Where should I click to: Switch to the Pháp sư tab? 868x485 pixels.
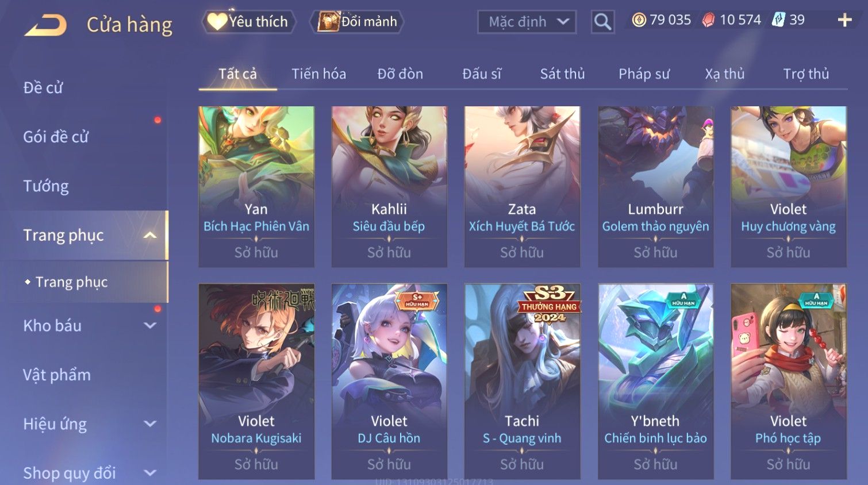click(x=644, y=74)
